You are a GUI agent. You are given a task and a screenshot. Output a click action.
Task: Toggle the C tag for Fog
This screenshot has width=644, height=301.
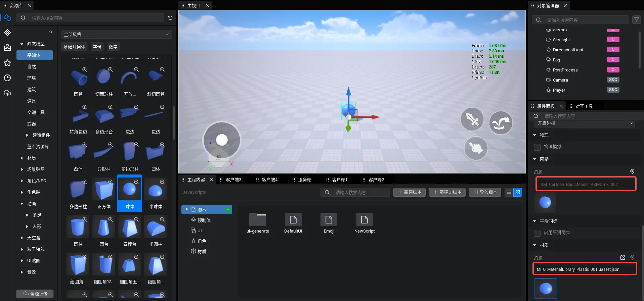pos(613,60)
